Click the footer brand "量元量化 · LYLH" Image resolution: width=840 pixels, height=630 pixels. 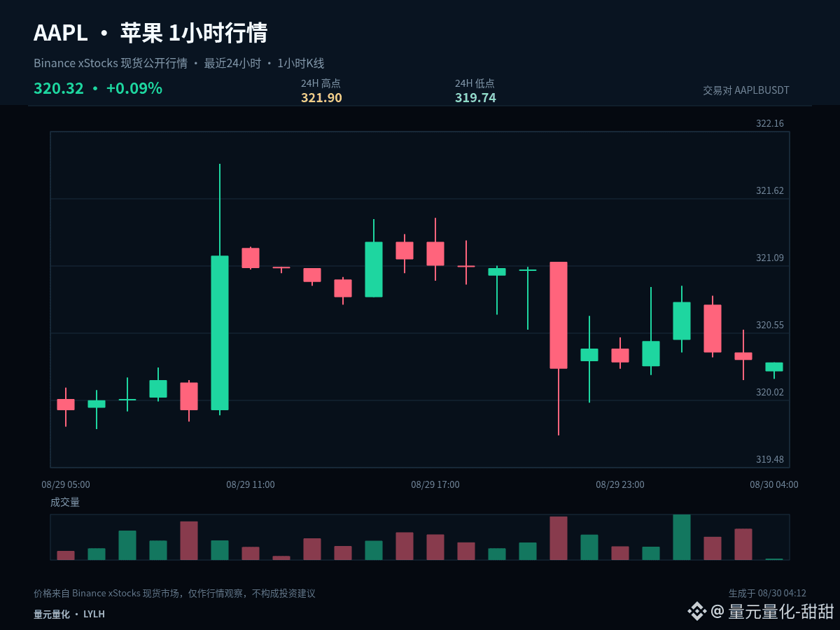[x=69, y=614]
